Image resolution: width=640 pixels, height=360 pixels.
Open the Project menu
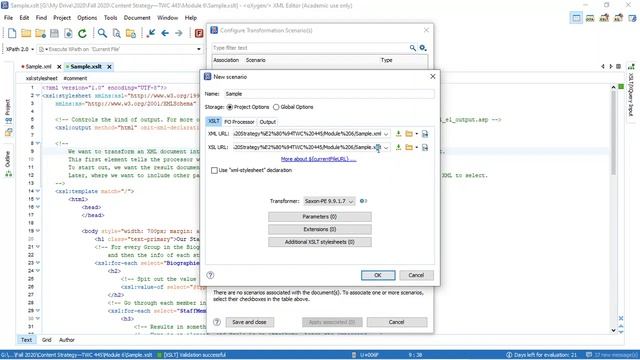pos(62,18)
